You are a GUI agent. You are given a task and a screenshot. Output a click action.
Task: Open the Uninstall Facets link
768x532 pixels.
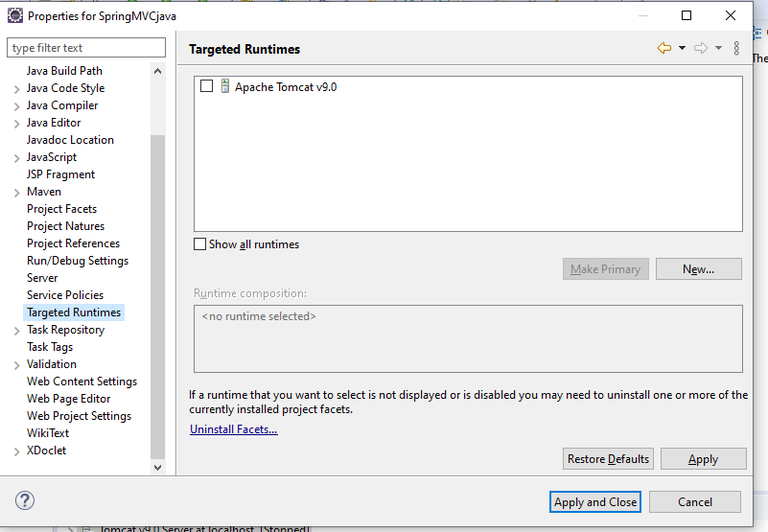pyautogui.click(x=234, y=429)
